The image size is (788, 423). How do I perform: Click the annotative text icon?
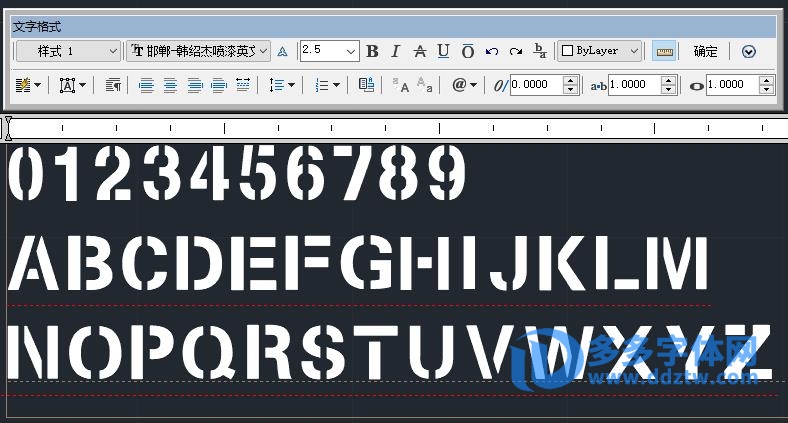(x=282, y=51)
